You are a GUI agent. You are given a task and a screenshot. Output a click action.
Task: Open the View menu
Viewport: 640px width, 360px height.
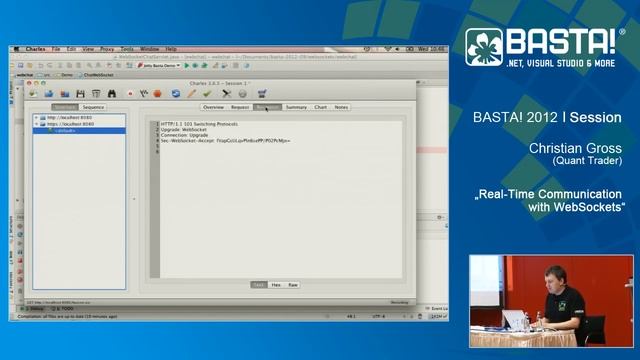pos(88,49)
